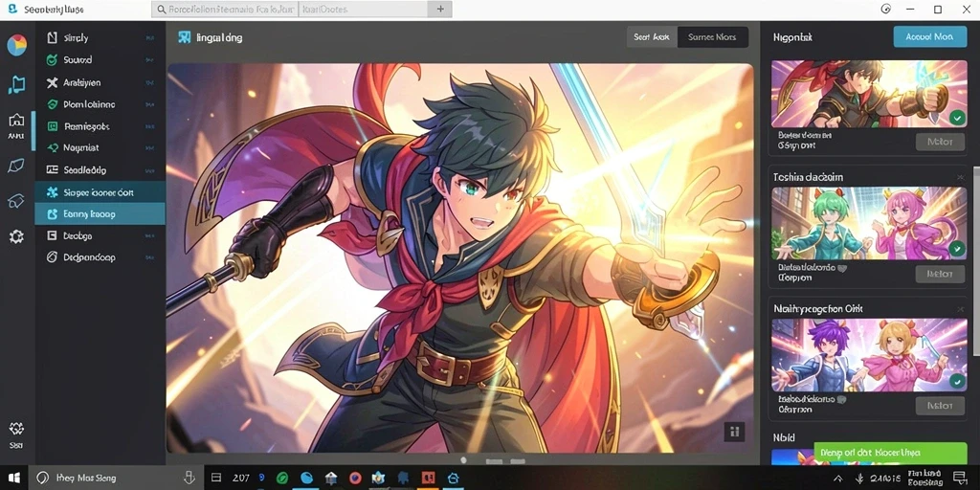The image size is (980, 490).
Task: Toggle the green checkmark on first thumbnail
Action: pos(956,118)
